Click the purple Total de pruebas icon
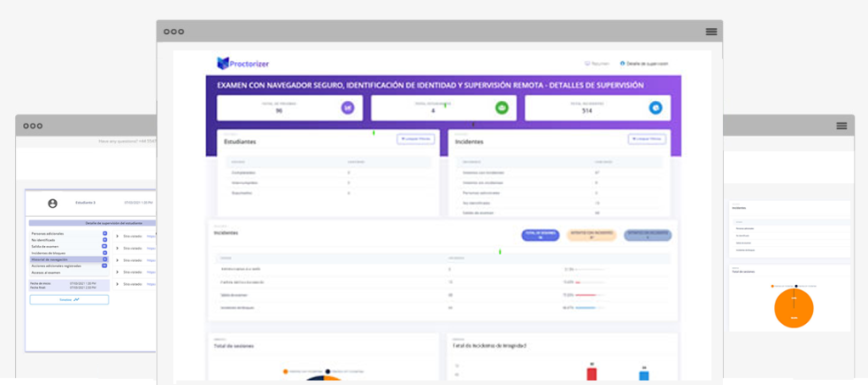Image resolution: width=868 pixels, height=385 pixels. point(347,108)
